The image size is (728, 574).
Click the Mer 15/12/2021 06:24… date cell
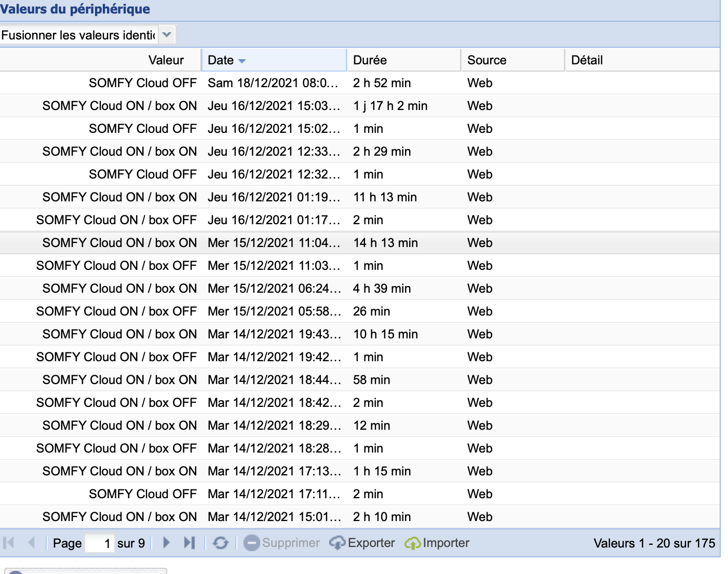[274, 289]
